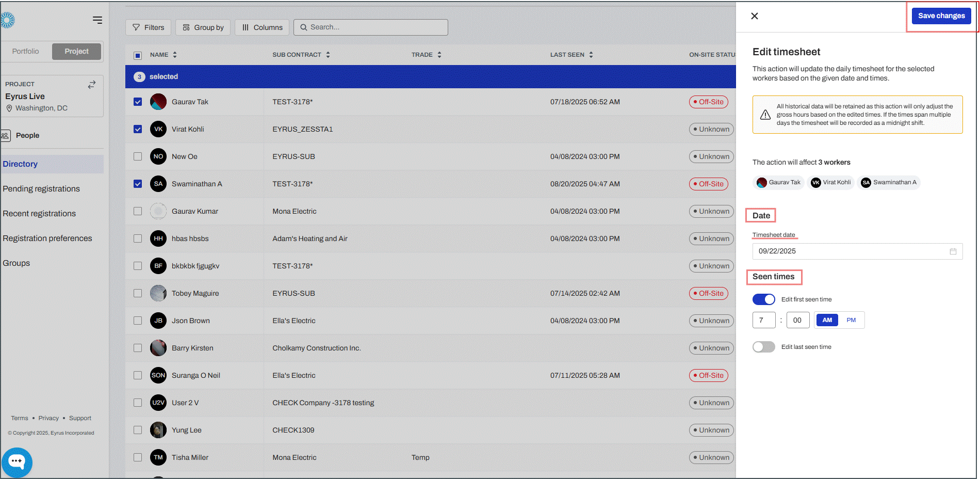This screenshot has width=980, height=479.
Task: Click Gaurav Tak's Off-Site status badge
Action: pyautogui.click(x=709, y=102)
